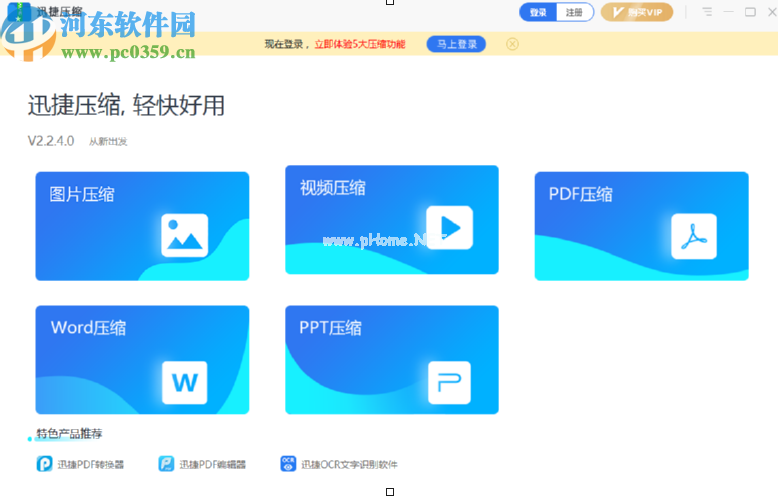Dismiss the yellow login notification banner
The height and width of the screenshot is (497, 778).
[512, 44]
